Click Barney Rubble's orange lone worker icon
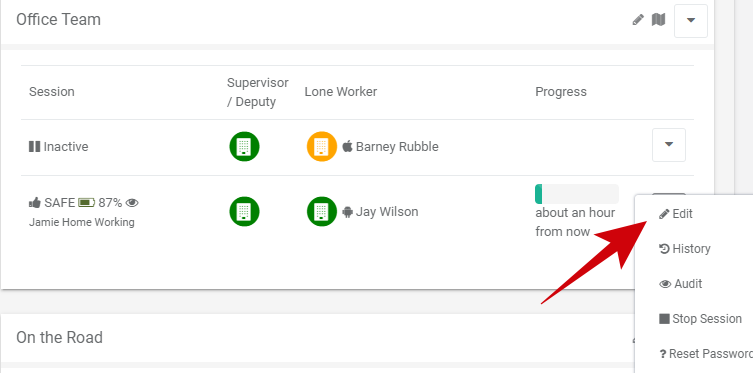The width and height of the screenshot is (753, 373). point(322,146)
